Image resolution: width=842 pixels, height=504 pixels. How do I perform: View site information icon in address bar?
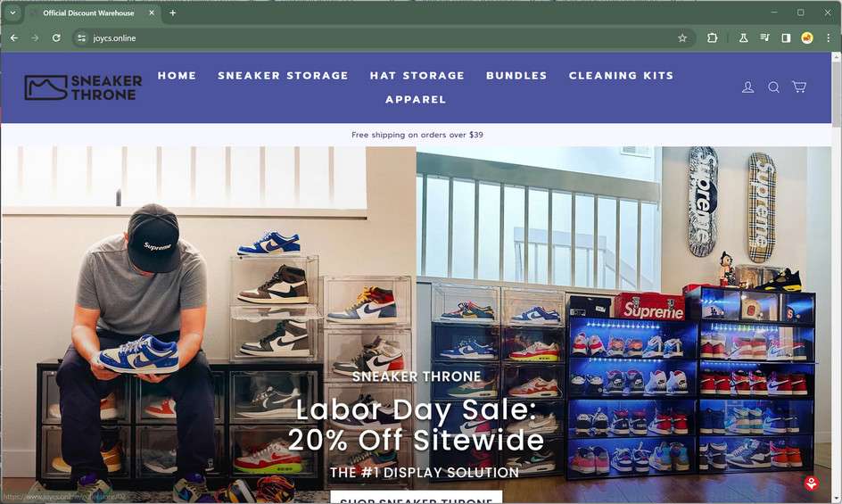coord(81,37)
